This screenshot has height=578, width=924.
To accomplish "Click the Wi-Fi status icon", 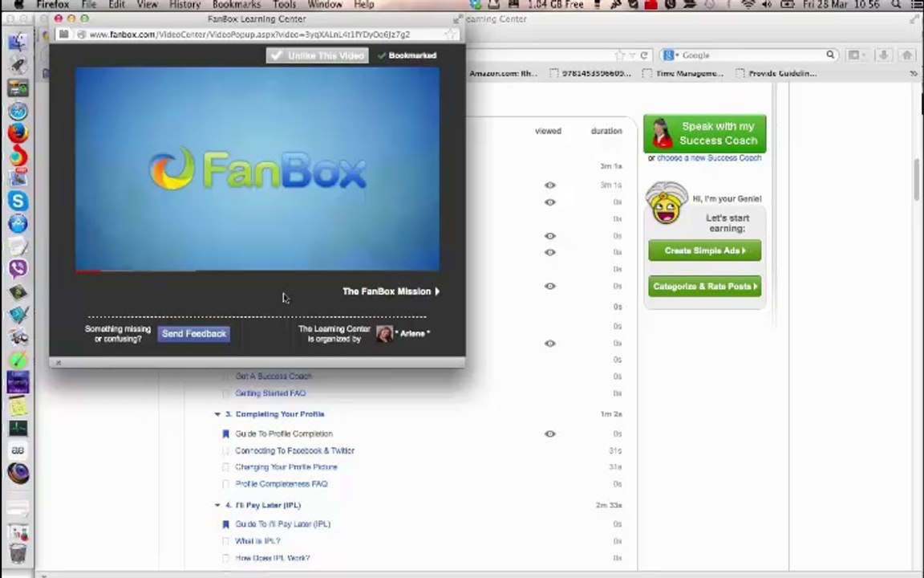I will click(x=748, y=5).
